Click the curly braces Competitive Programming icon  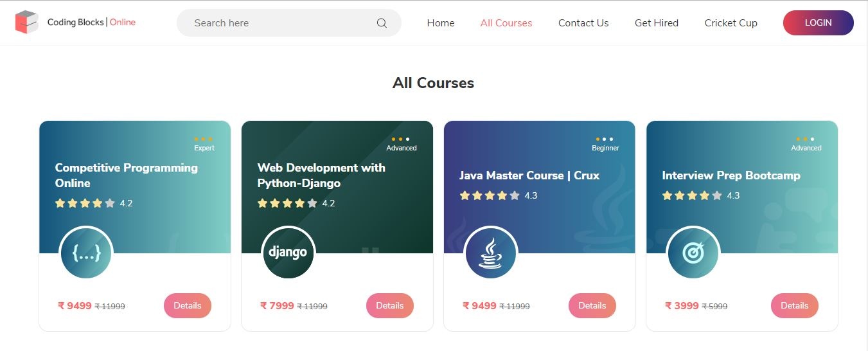click(86, 253)
